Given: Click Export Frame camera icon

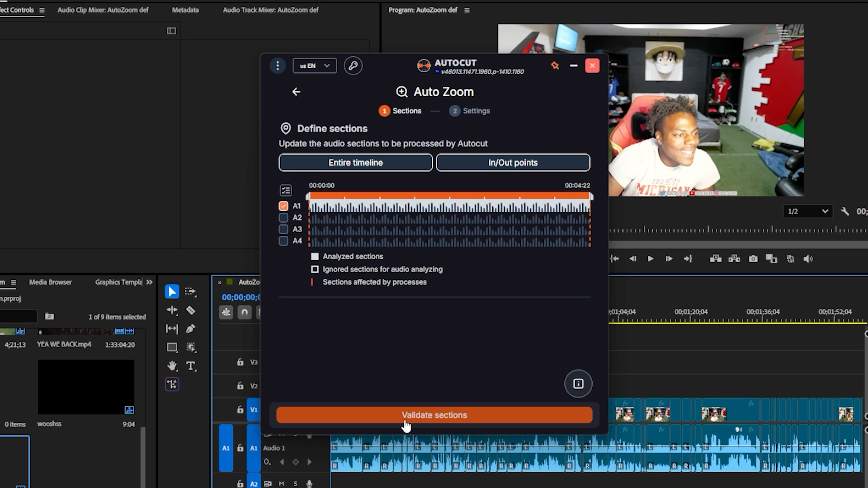Looking at the screenshot, I should pos(753,259).
